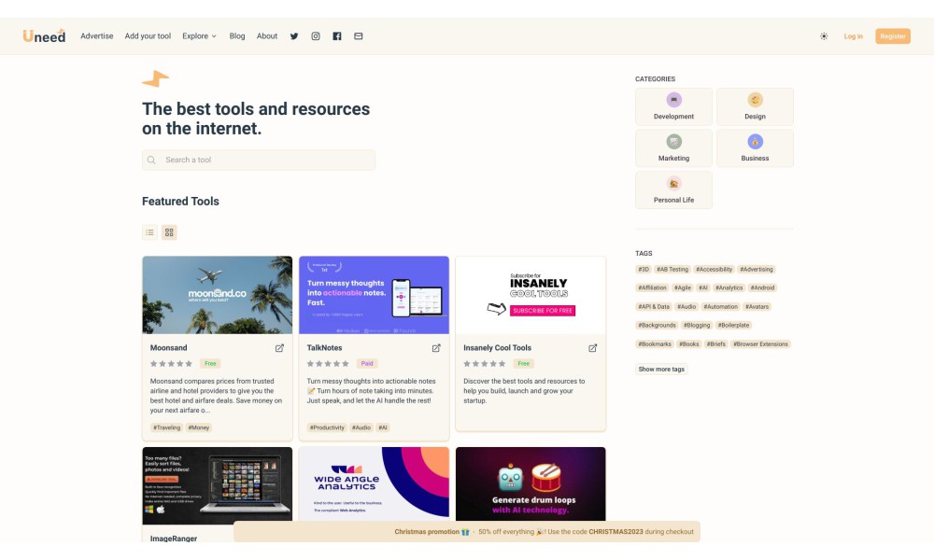This screenshot has height=560, width=934.
Task: Select the #AI tag in sidebar Tags list
Action: click(x=703, y=288)
